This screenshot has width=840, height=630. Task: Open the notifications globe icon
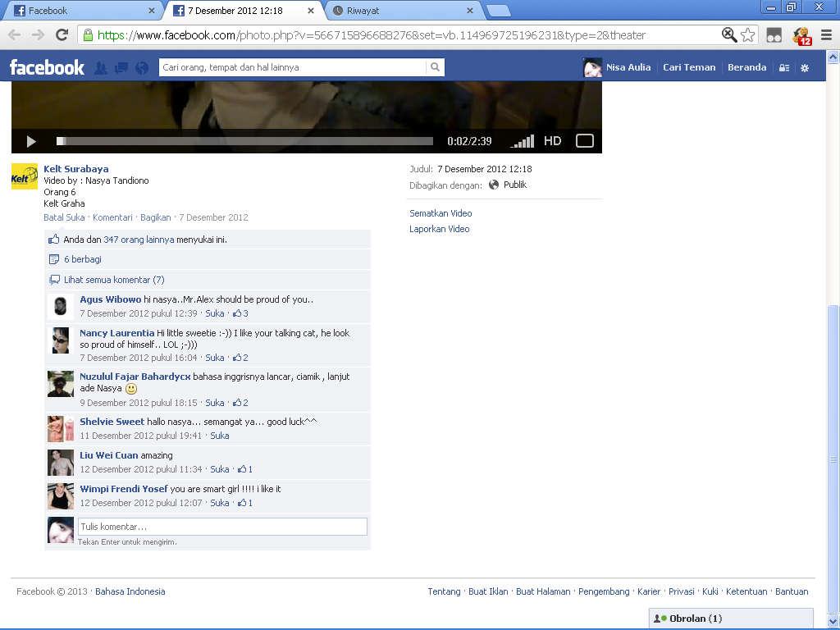tap(142, 67)
